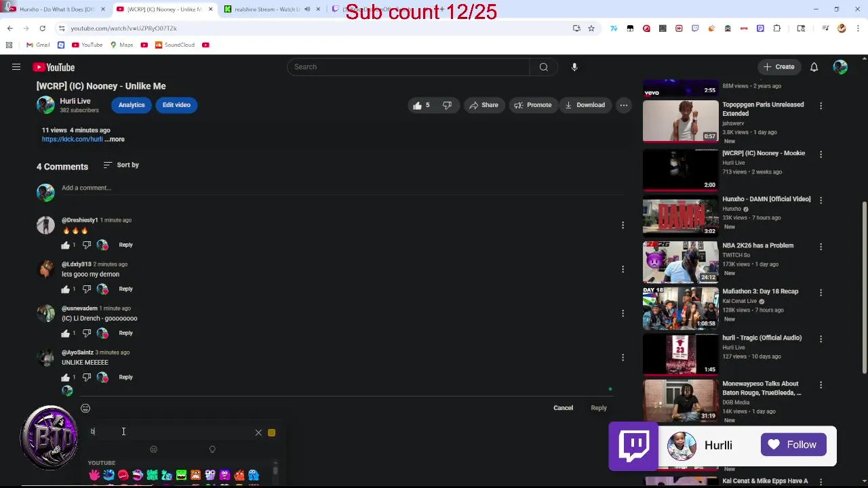
Task: Open the SoundCloud bookmark
Action: [174, 45]
